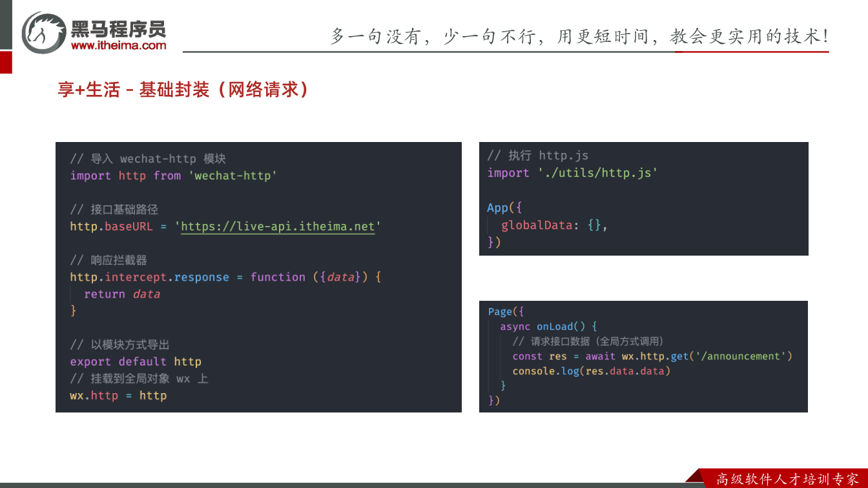The height and width of the screenshot is (488, 868).
Task: Click the 黑马程序员 brand name text
Action: click(118, 28)
